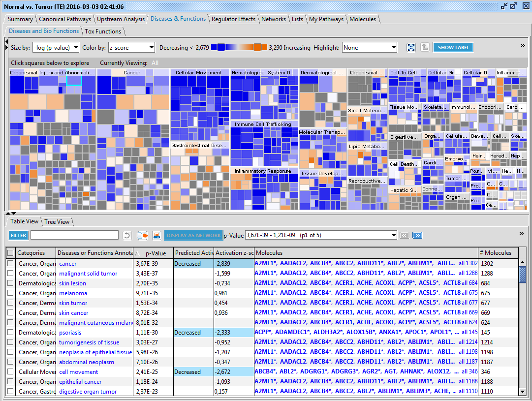Screen dimensions: 532x401
Task: Click the table scrollbar up arrow
Action: [x=523, y=263]
